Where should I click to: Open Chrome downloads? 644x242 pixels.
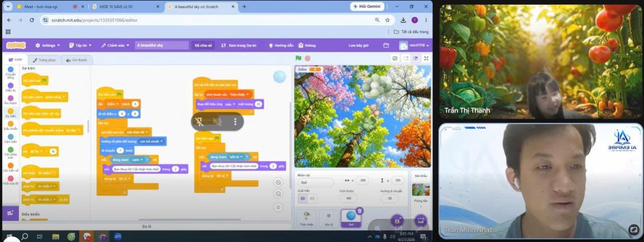pyautogui.click(x=403, y=20)
